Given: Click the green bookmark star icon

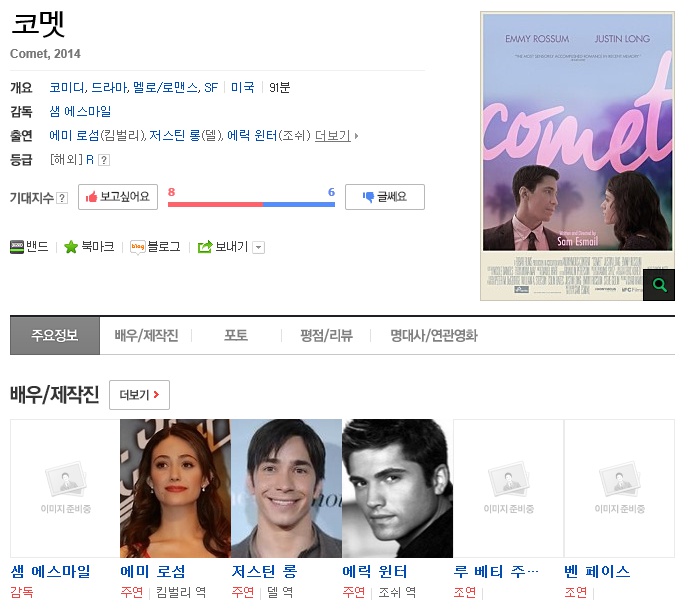Looking at the screenshot, I should click(x=71, y=247).
